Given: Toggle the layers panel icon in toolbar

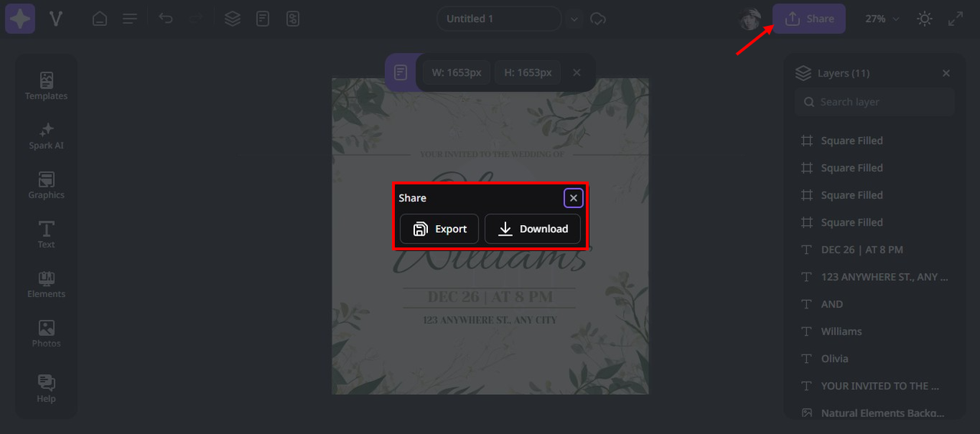Looking at the screenshot, I should click(x=232, y=18).
